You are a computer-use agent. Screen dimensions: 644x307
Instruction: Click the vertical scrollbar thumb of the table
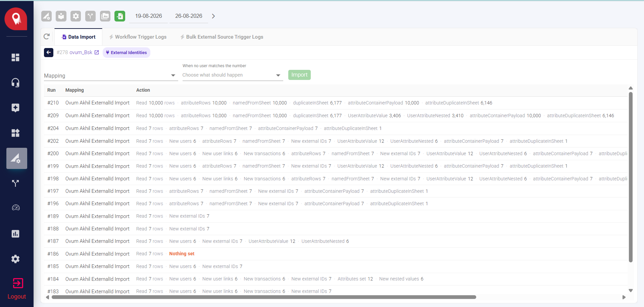631,177
